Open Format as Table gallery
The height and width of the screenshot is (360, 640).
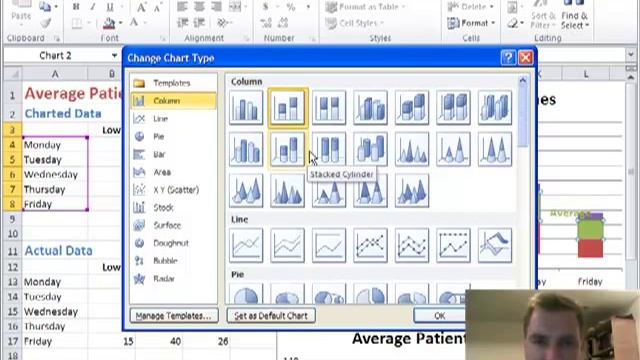pos(366,7)
